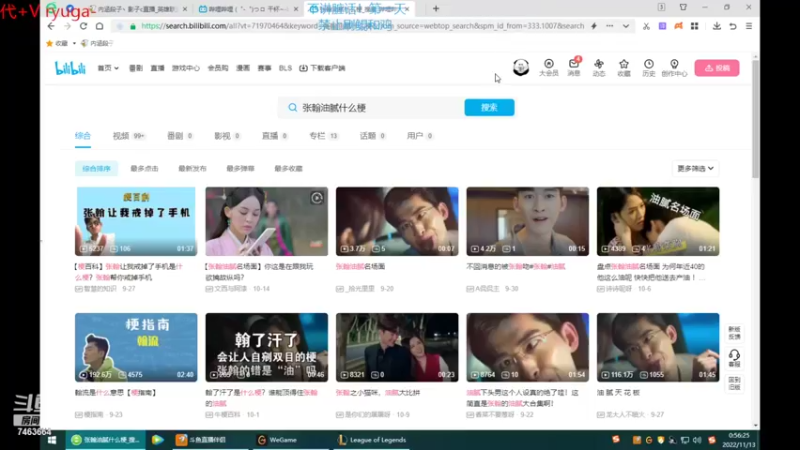This screenshot has height=450, width=800.
Task: Click the bilibili logo
Action: [x=70, y=68]
